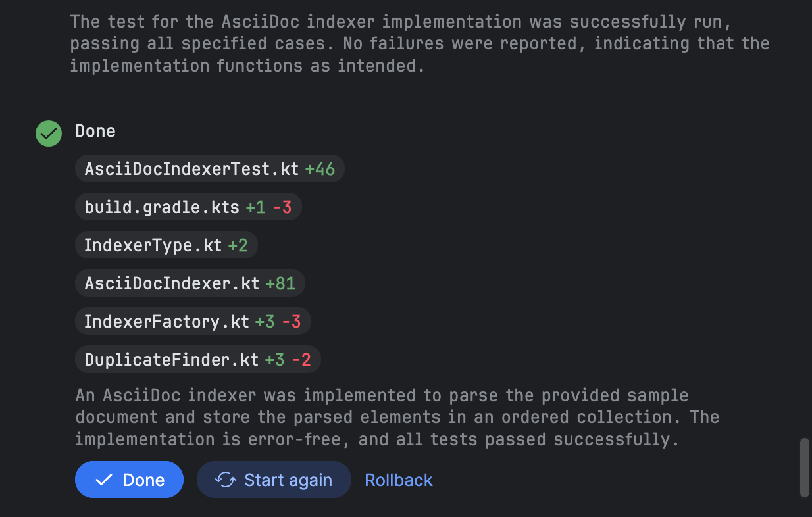812x517 pixels.
Task: Show IndexerFactory.kt changes
Action: pyautogui.click(x=193, y=322)
